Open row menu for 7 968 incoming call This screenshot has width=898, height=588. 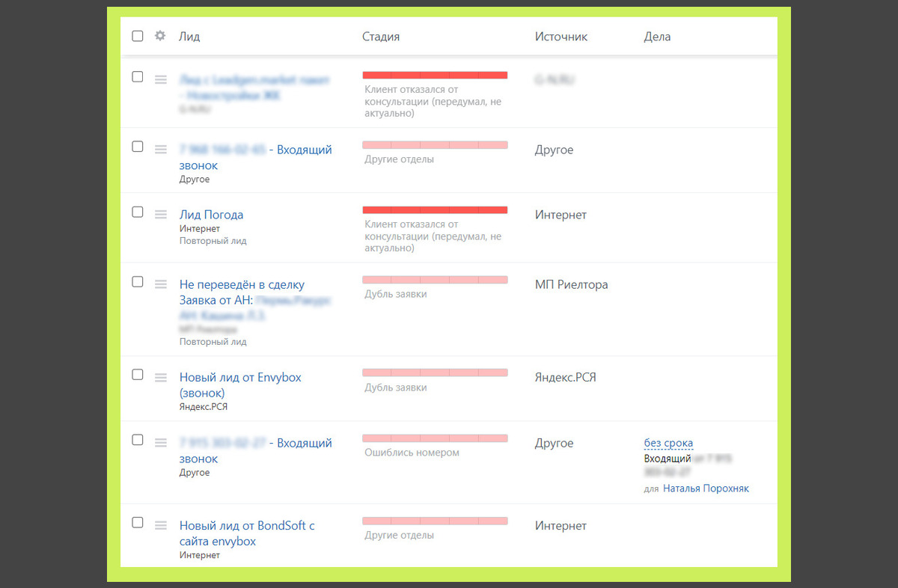pos(160,150)
